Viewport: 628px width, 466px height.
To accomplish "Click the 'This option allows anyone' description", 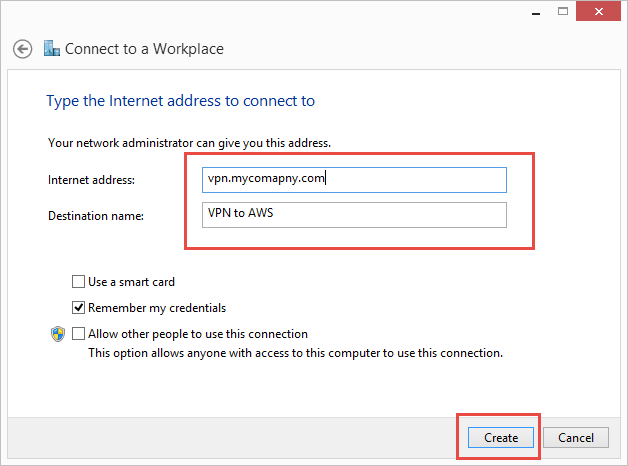I will click(295, 353).
